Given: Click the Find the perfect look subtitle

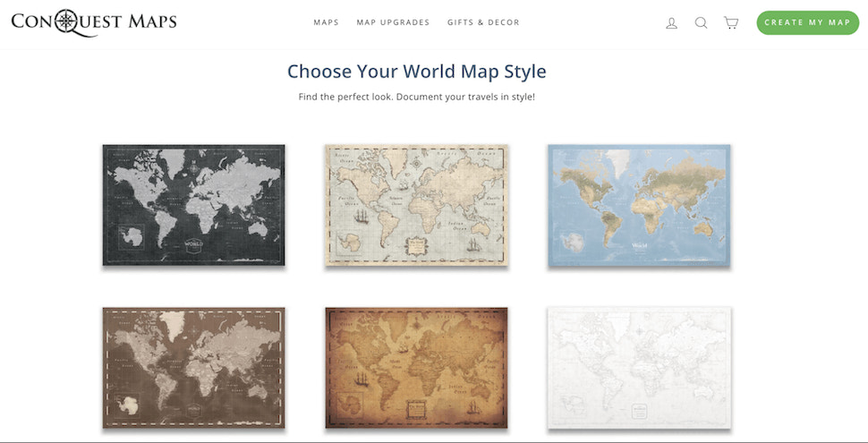Looking at the screenshot, I should [417, 97].
